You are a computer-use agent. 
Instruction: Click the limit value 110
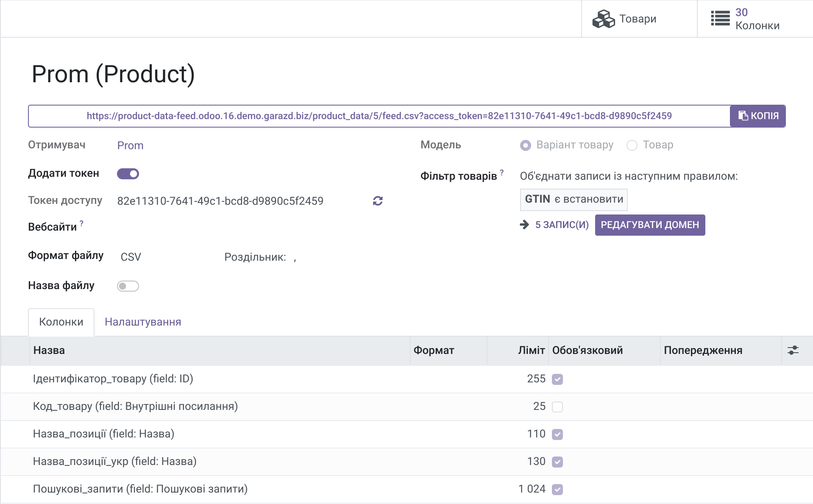(x=536, y=434)
